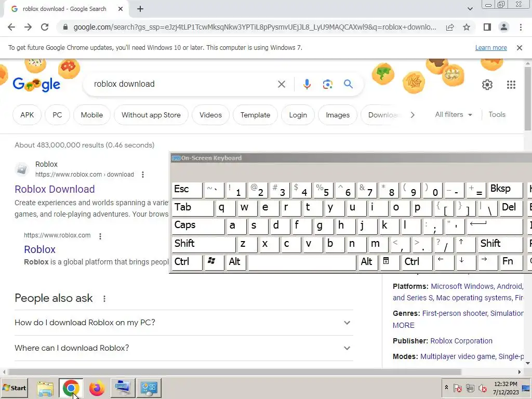Viewport: 532px width, 399px height.
Task: Open the Roblox homepage result link
Action: 39,250
